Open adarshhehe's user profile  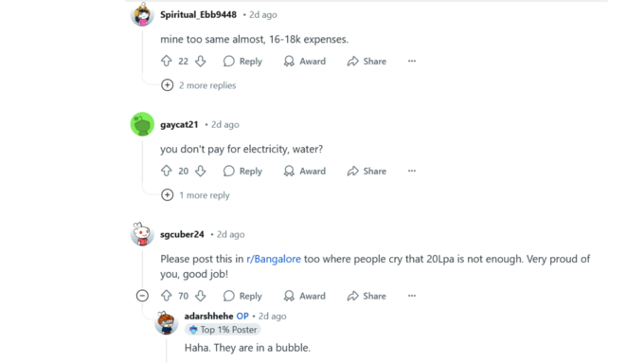coord(208,317)
